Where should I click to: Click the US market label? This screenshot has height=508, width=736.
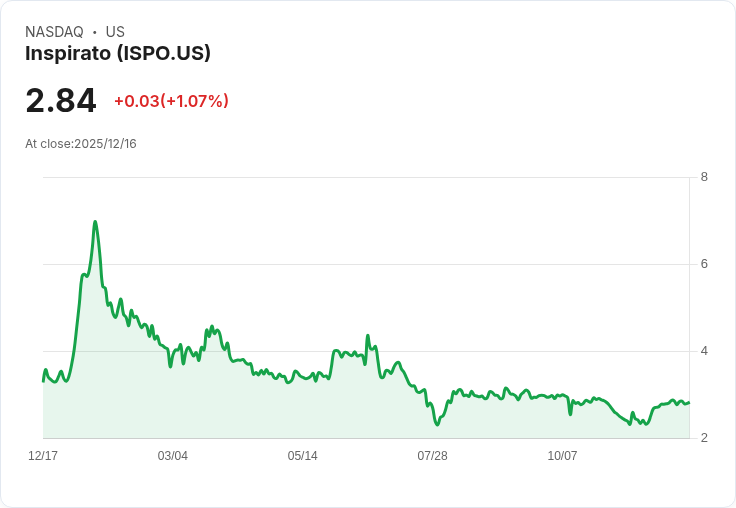click(x=115, y=32)
